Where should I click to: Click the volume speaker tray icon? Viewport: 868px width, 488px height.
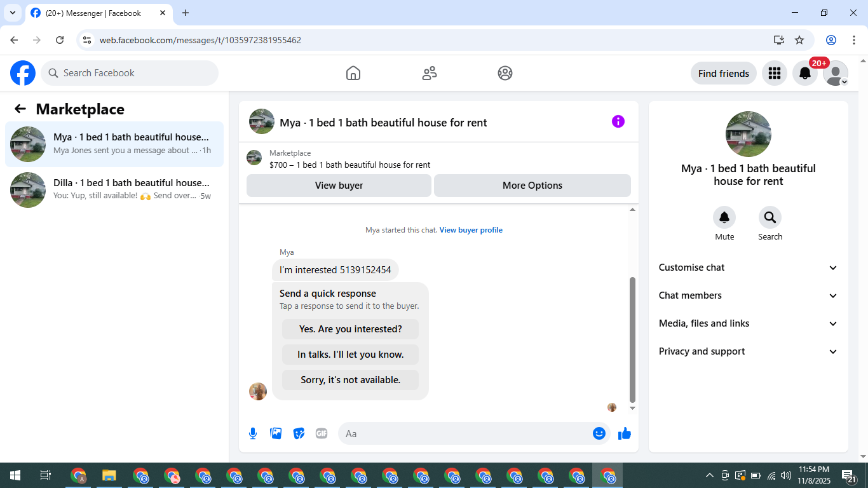(786, 475)
